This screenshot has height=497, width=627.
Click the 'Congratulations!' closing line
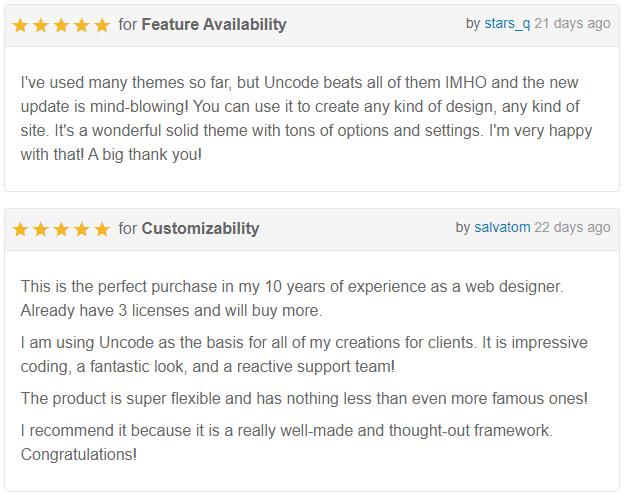[x=79, y=455]
